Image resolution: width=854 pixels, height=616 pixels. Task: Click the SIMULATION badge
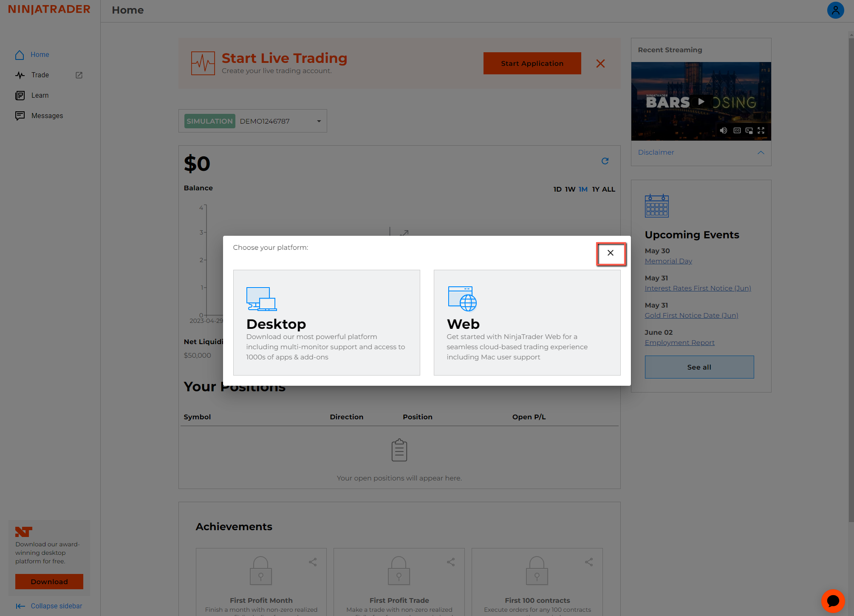209,121
